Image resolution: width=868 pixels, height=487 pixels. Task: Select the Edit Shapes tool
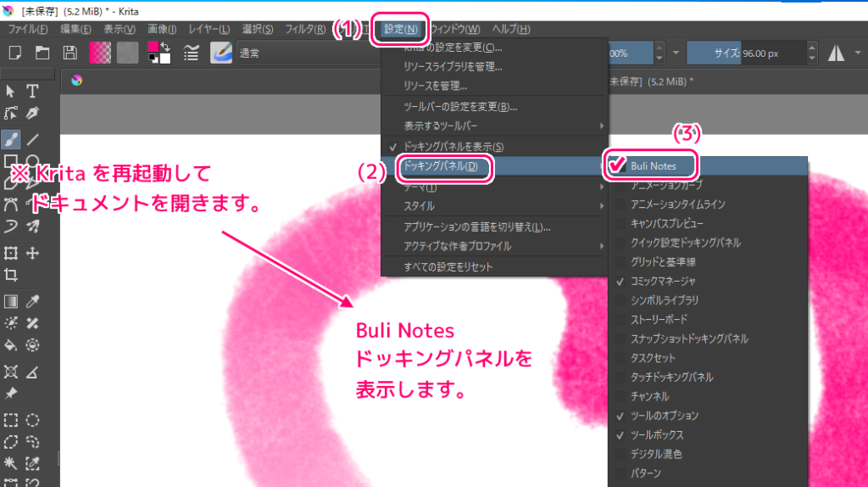[10, 114]
